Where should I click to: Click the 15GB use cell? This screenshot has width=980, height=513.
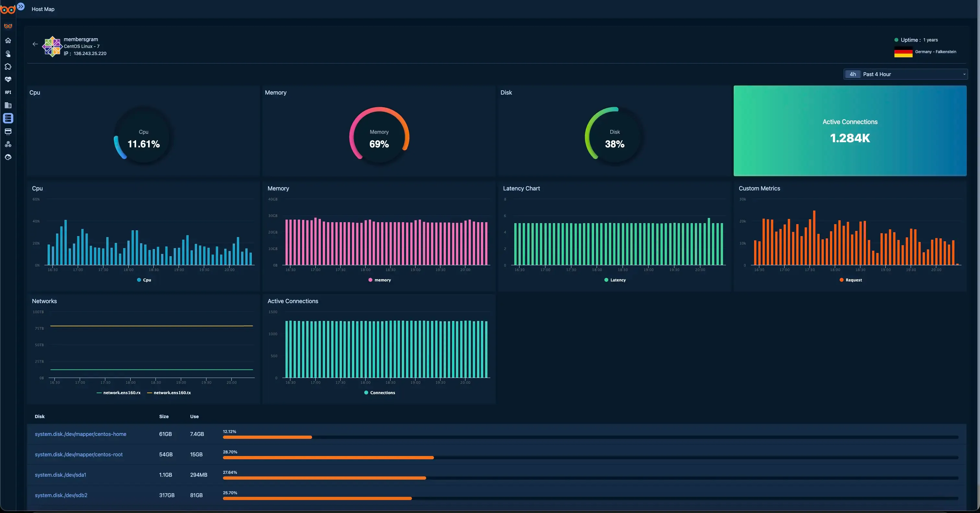tap(196, 454)
